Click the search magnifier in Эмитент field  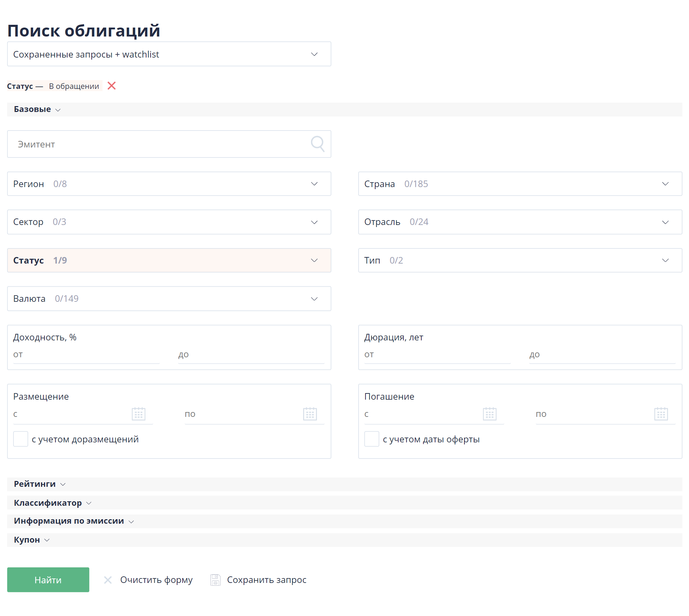click(318, 144)
